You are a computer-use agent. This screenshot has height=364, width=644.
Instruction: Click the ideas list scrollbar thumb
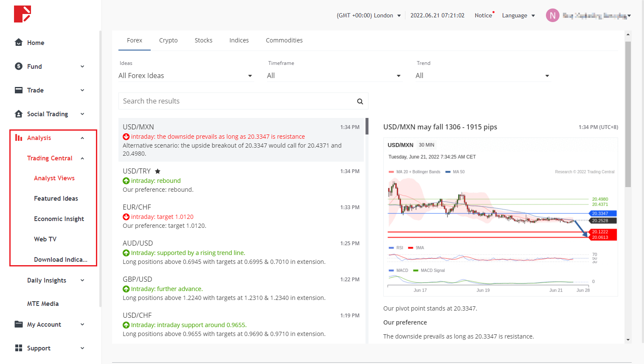[x=367, y=126]
